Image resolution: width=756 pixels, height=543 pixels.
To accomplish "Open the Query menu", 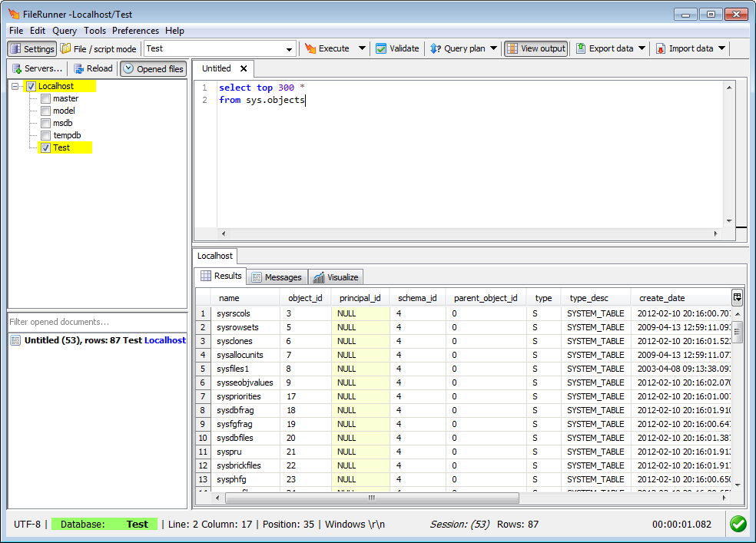I will pyautogui.click(x=65, y=31).
